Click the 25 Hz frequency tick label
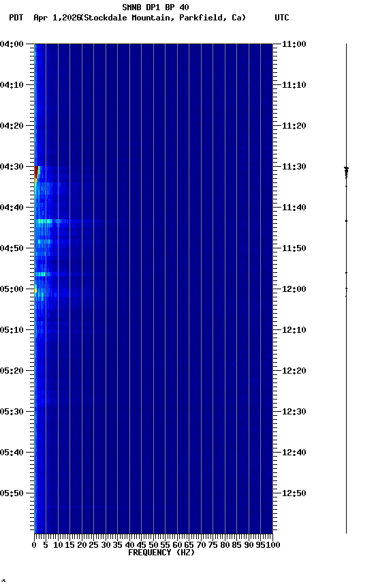Screen dimensions: 376x588 (x=94, y=545)
